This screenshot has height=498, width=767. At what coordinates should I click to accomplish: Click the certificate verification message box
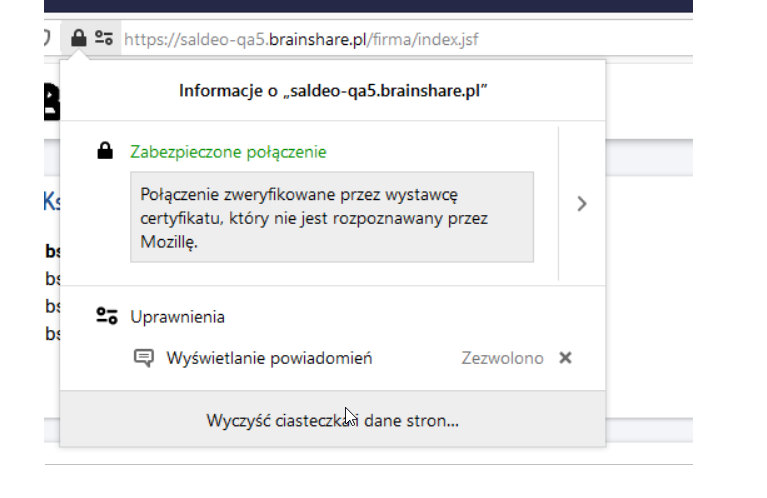tap(332, 217)
